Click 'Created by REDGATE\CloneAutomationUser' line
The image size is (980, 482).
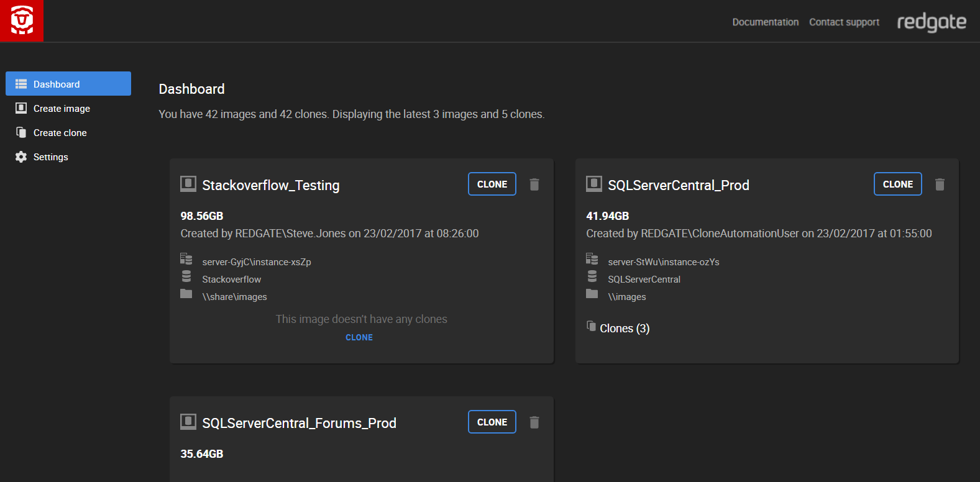click(759, 234)
